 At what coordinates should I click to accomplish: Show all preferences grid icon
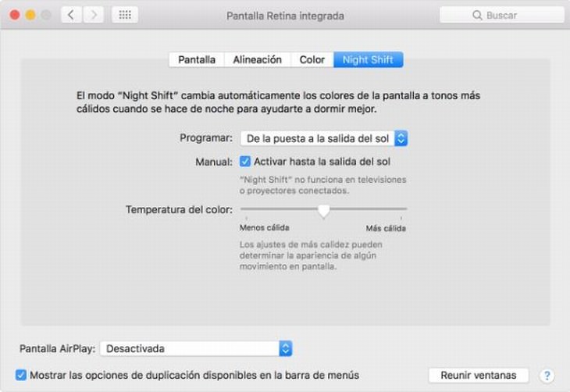[125, 15]
